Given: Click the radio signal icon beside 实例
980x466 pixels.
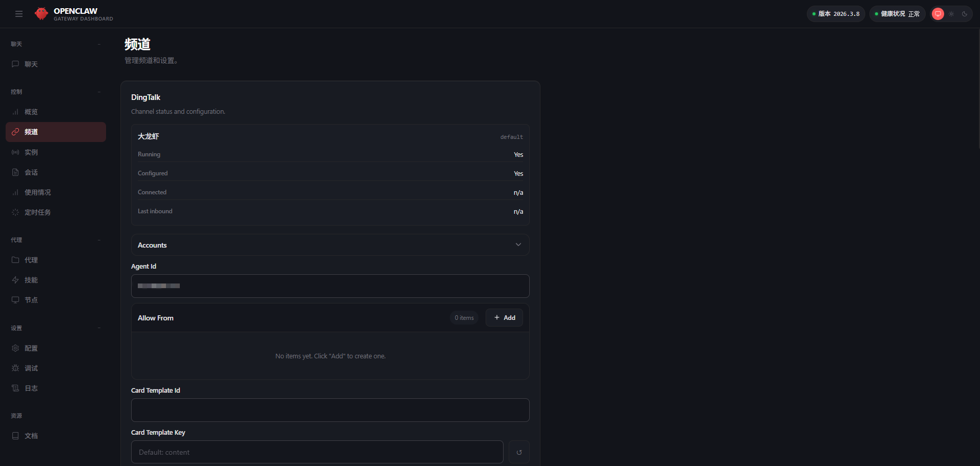Looking at the screenshot, I should (15, 152).
